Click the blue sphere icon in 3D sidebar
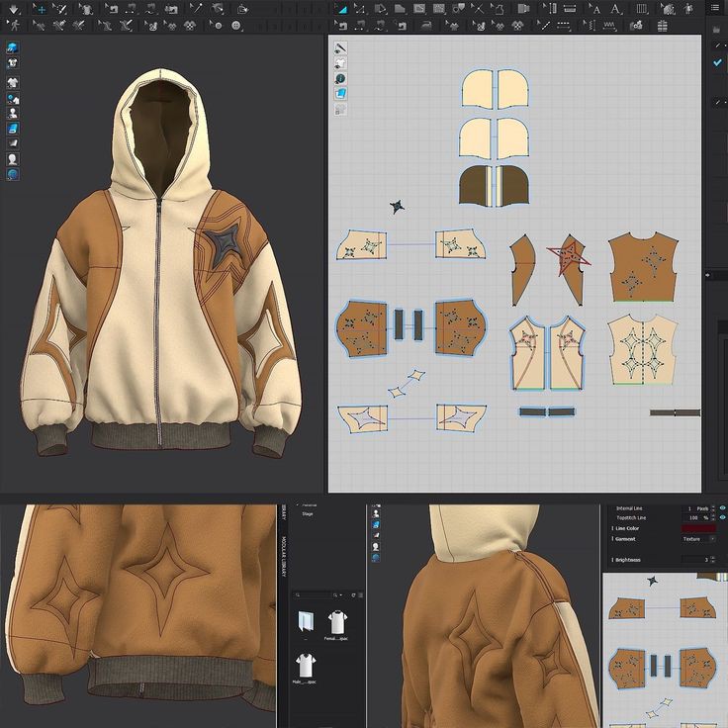The width and height of the screenshot is (728, 728). [13, 174]
